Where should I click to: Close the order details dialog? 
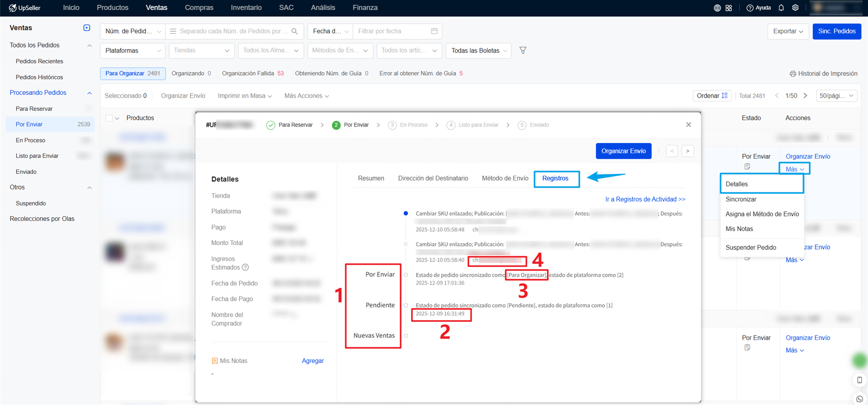[688, 125]
